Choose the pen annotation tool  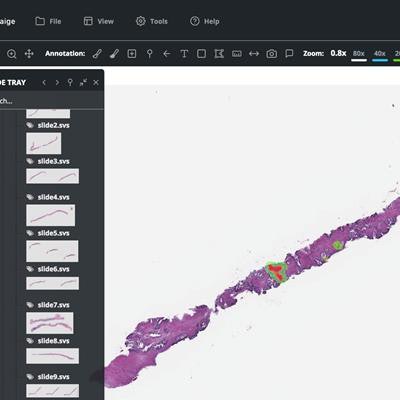97,54
